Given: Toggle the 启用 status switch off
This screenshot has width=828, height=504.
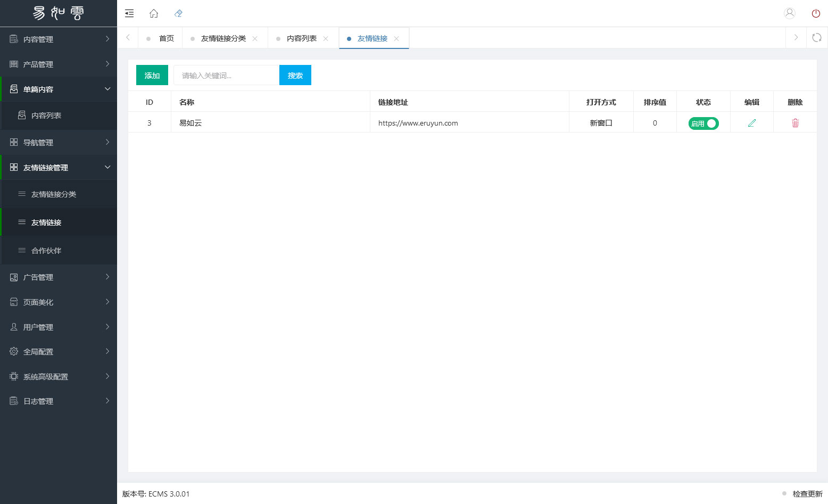Looking at the screenshot, I should tap(703, 123).
